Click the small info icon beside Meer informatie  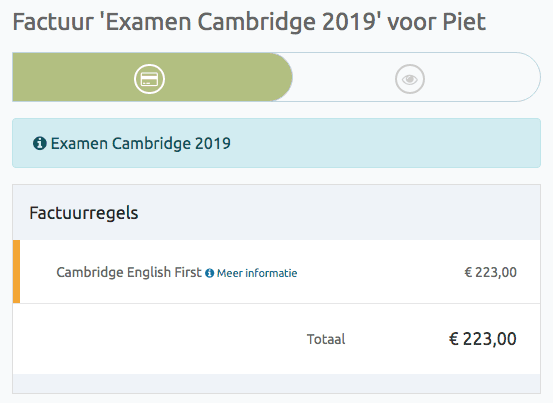[x=209, y=273]
